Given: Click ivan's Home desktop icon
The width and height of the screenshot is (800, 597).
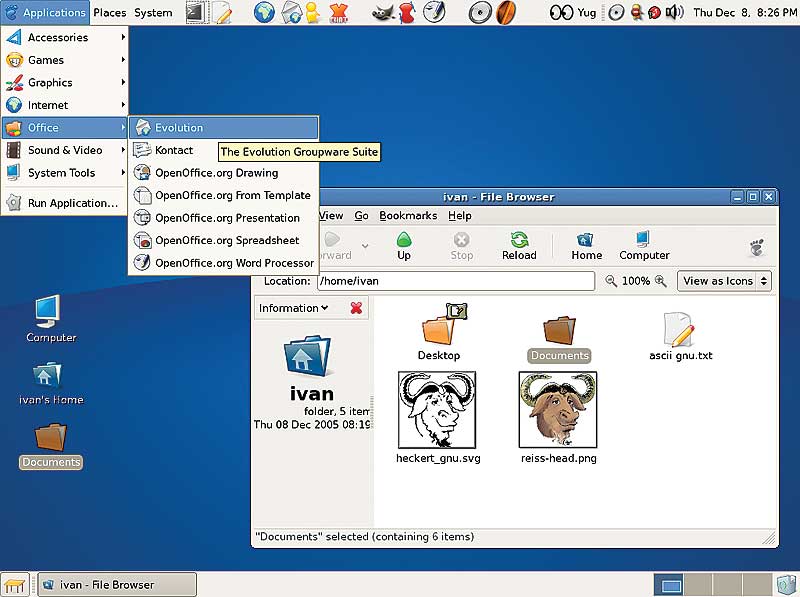Looking at the screenshot, I should (51, 383).
